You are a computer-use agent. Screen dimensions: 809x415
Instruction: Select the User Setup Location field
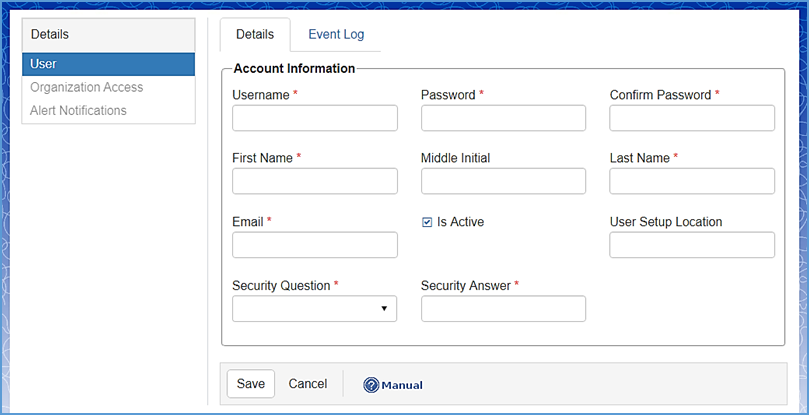[x=692, y=245]
